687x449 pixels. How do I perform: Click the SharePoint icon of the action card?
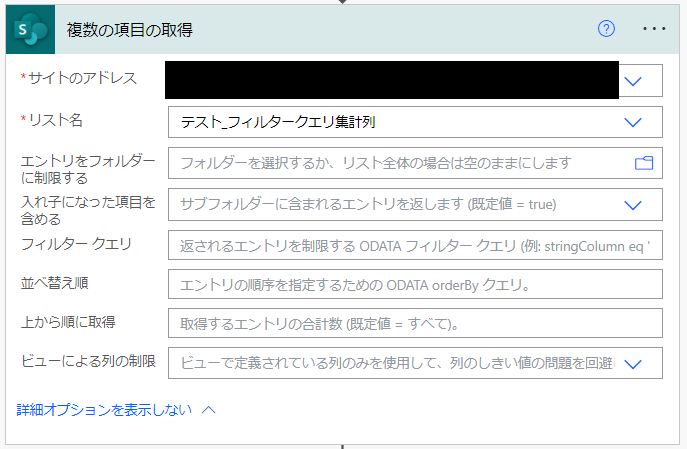point(30,29)
